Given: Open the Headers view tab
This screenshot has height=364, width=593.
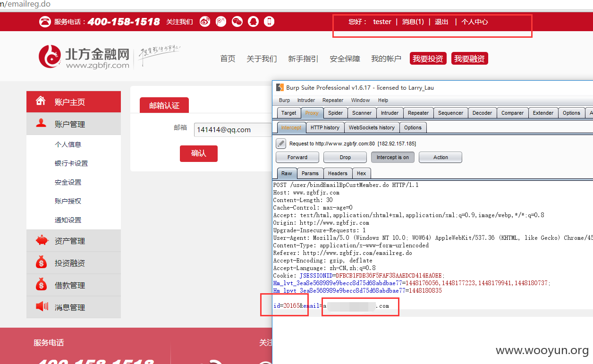Looking at the screenshot, I should [338, 173].
